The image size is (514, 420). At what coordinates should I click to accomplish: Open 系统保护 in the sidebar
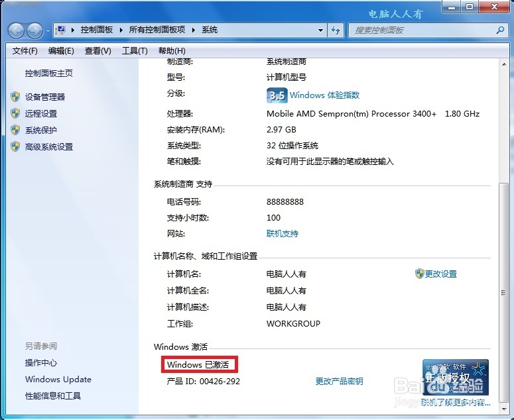tap(41, 131)
